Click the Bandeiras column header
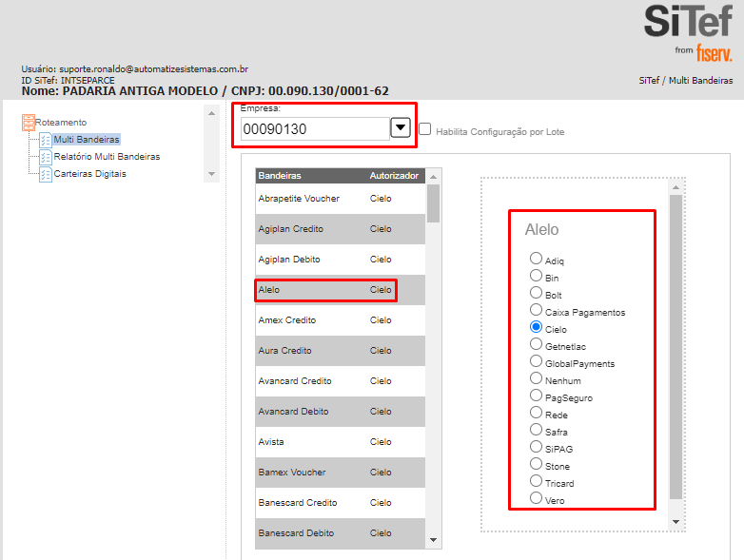Viewport: 744px width, 560px height. coord(280,176)
